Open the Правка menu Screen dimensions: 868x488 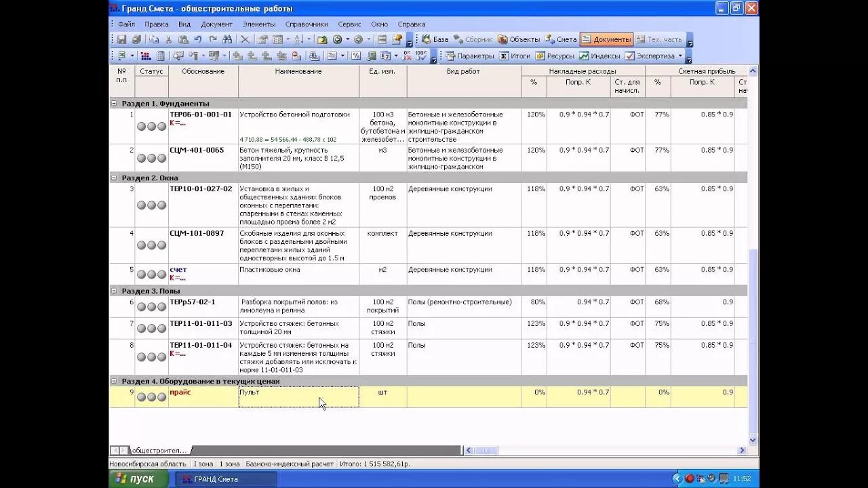(157, 24)
